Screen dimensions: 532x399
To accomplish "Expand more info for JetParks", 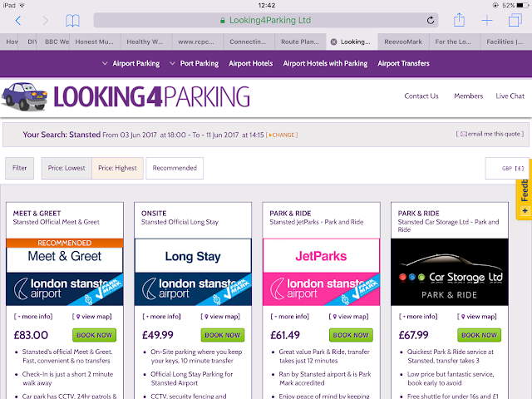I will pos(290,317).
